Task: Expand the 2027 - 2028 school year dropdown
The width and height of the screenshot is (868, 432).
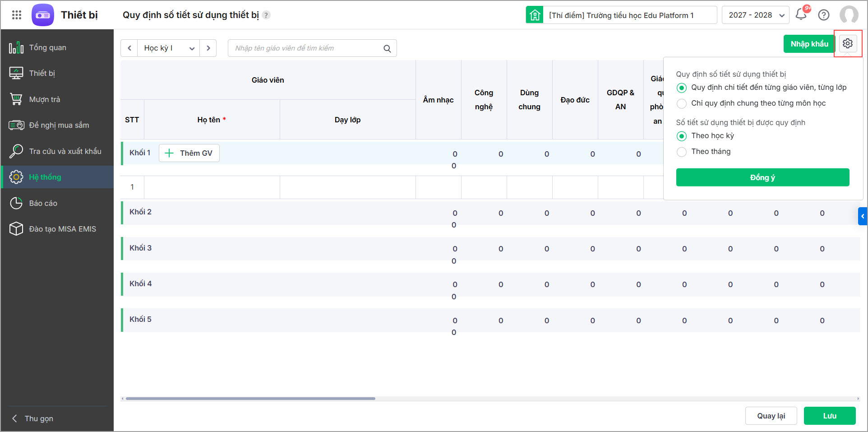Action: pyautogui.click(x=755, y=15)
